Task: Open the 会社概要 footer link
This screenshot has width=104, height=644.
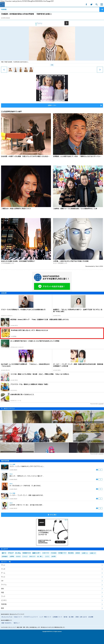Action: pos(91,617)
